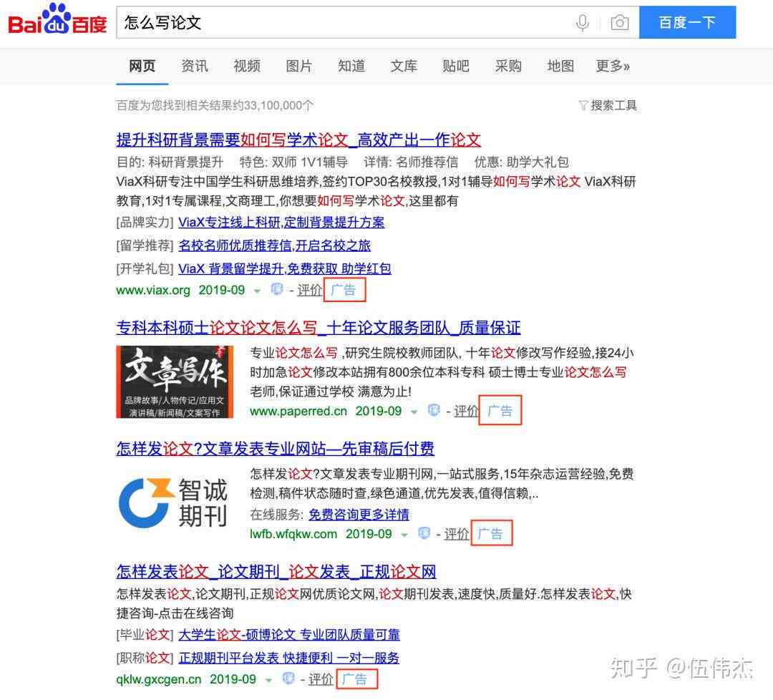Viewport: 773px width, 700px height.
Task: Click the www.viax.org URL
Action: click(x=153, y=290)
